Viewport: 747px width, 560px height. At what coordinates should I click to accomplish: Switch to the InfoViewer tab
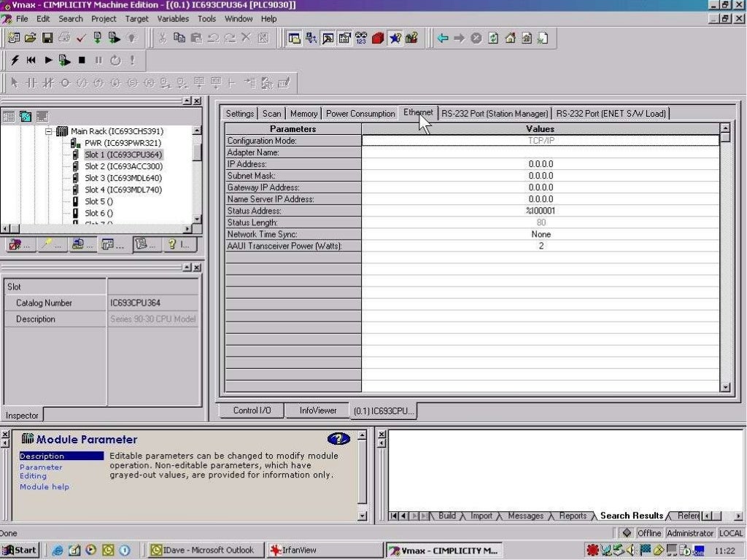318,411
